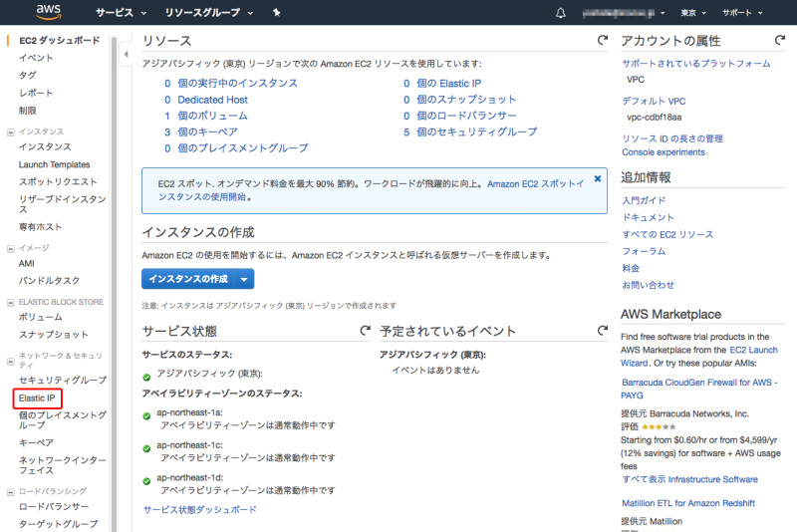797x532 pixels.
Task: Collapse the イメージ sidebar section
Action: click(x=10, y=248)
